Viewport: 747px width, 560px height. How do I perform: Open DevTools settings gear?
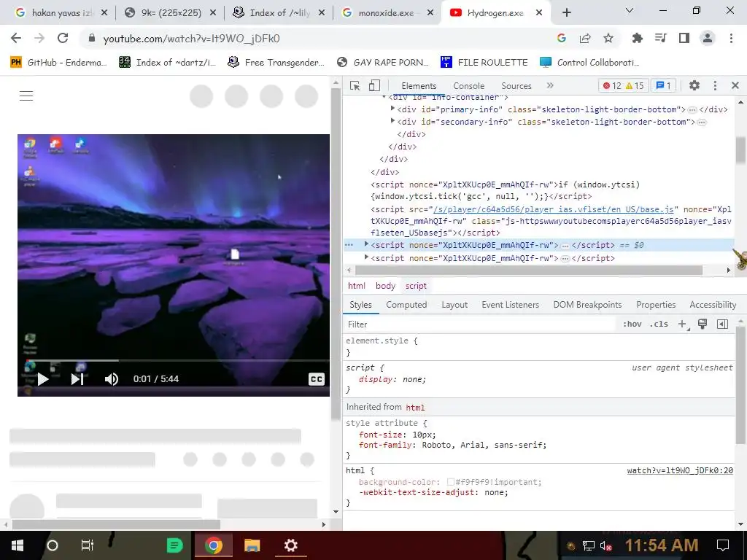(x=694, y=86)
